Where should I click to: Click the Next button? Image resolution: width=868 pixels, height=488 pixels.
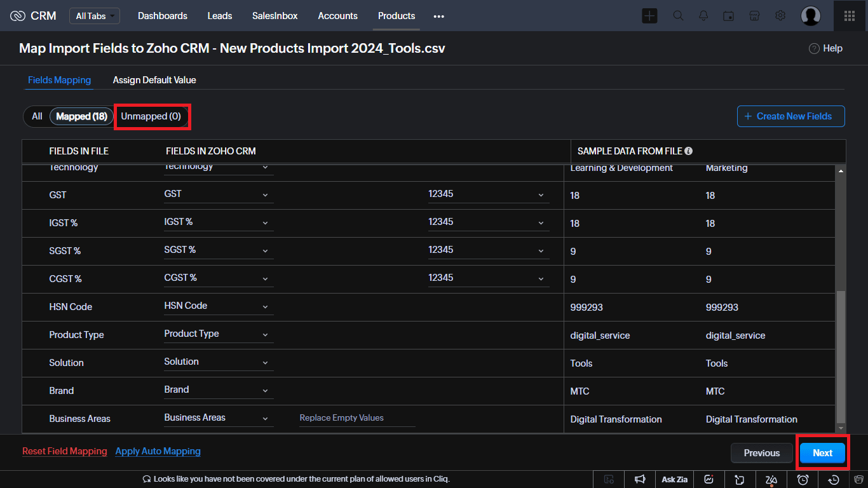pyautogui.click(x=822, y=453)
